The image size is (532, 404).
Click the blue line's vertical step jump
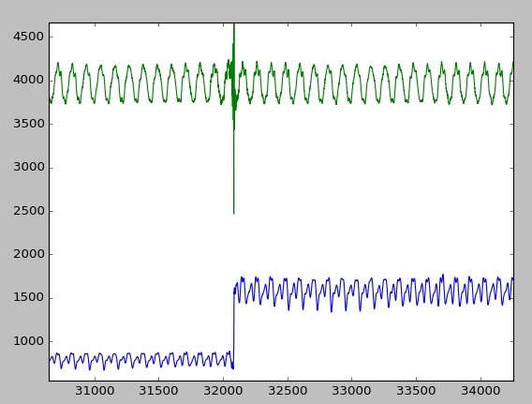point(234,329)
